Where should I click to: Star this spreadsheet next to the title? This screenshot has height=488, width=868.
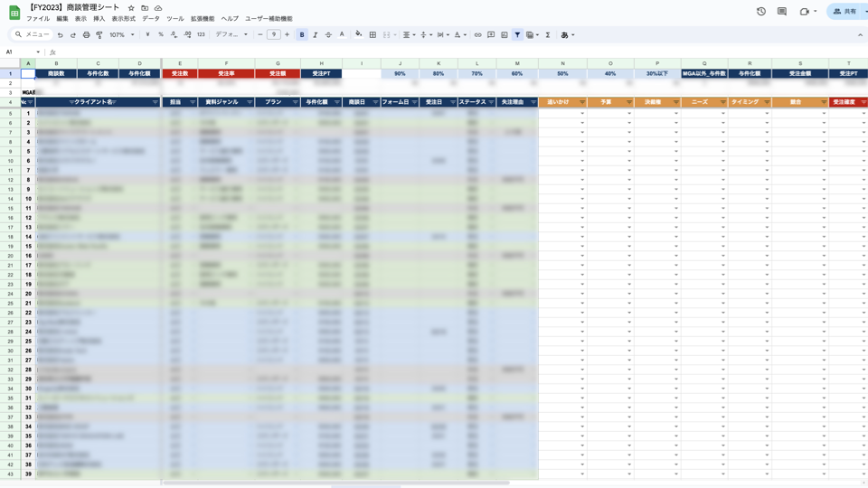click(x=131, y=8)
